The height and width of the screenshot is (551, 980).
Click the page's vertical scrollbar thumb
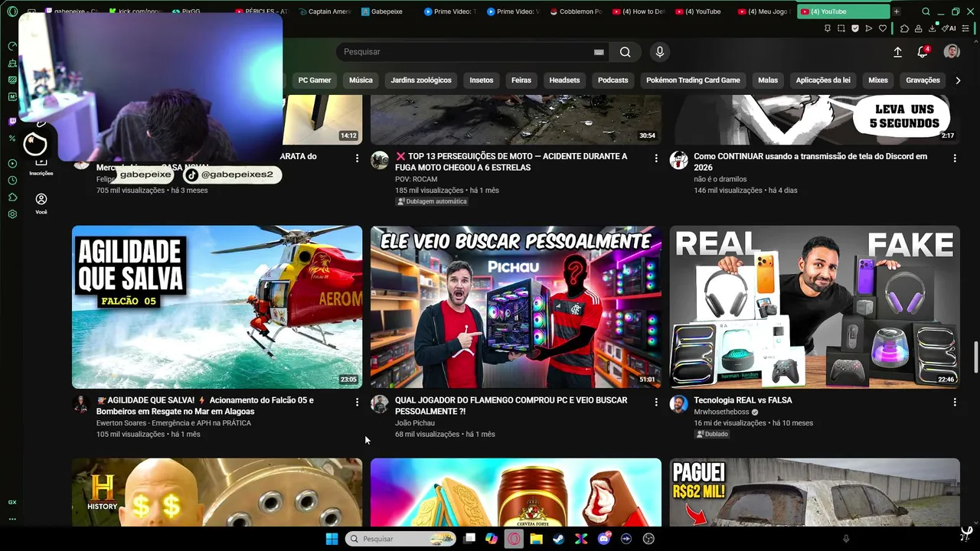tap(975, 358)
